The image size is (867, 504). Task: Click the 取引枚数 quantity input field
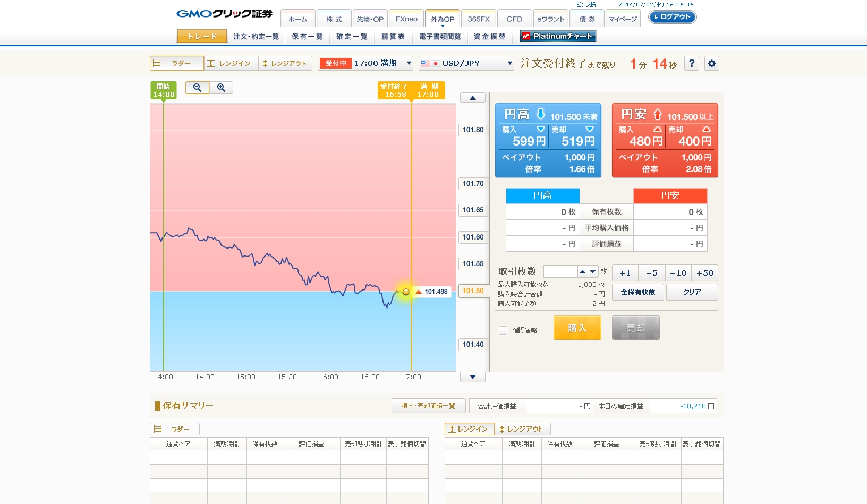560,271
